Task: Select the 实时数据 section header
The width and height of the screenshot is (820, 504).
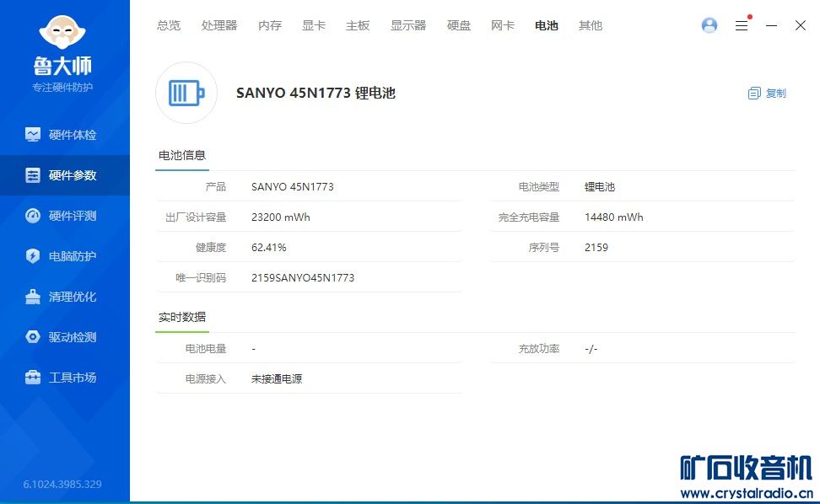Action: (182, 317)
